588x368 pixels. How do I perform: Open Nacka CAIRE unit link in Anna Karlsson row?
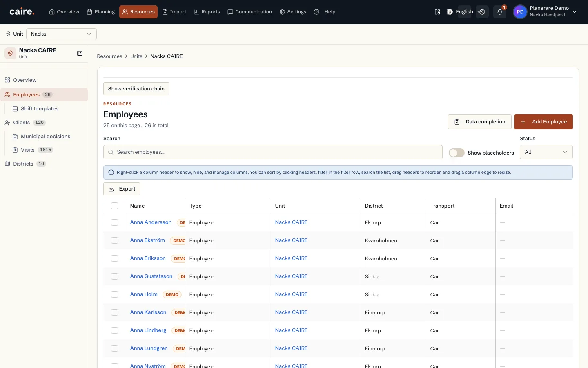point(292,312)
